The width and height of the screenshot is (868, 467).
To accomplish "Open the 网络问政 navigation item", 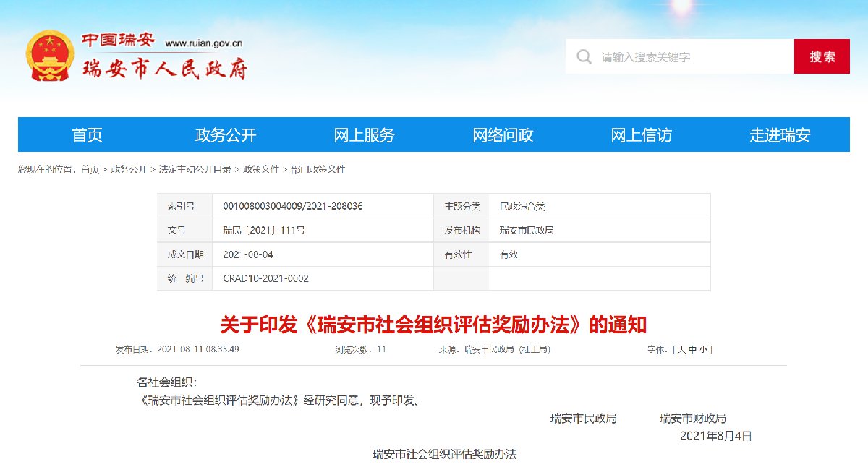I will click(x=503, y=135).
